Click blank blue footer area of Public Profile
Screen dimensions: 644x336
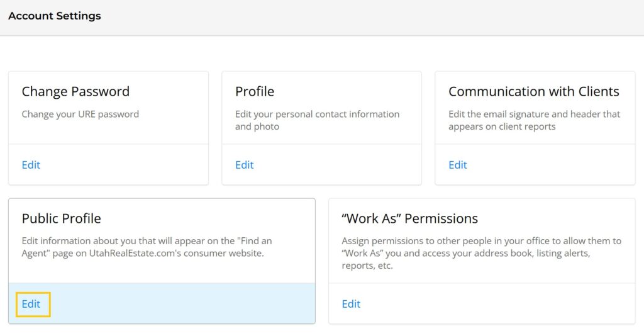pos(189,304)
